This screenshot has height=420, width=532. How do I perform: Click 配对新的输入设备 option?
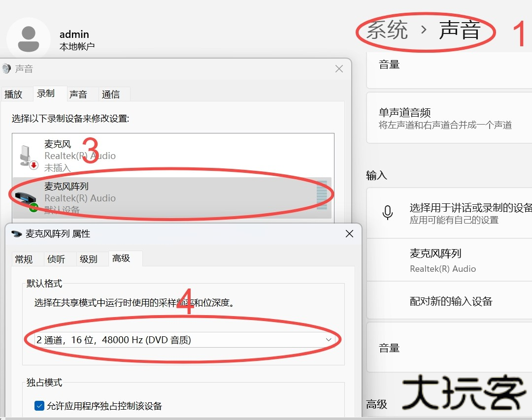tap(451, 301)
